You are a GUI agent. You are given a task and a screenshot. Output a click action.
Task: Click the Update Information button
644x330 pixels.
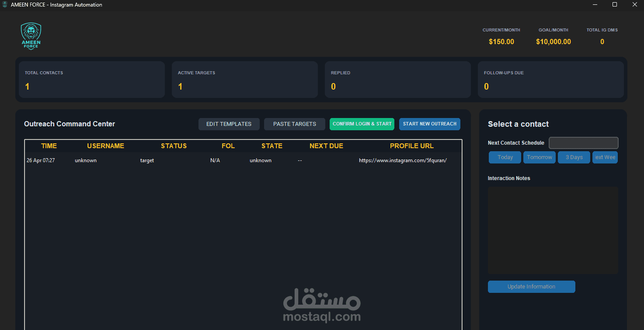point(532,287)
